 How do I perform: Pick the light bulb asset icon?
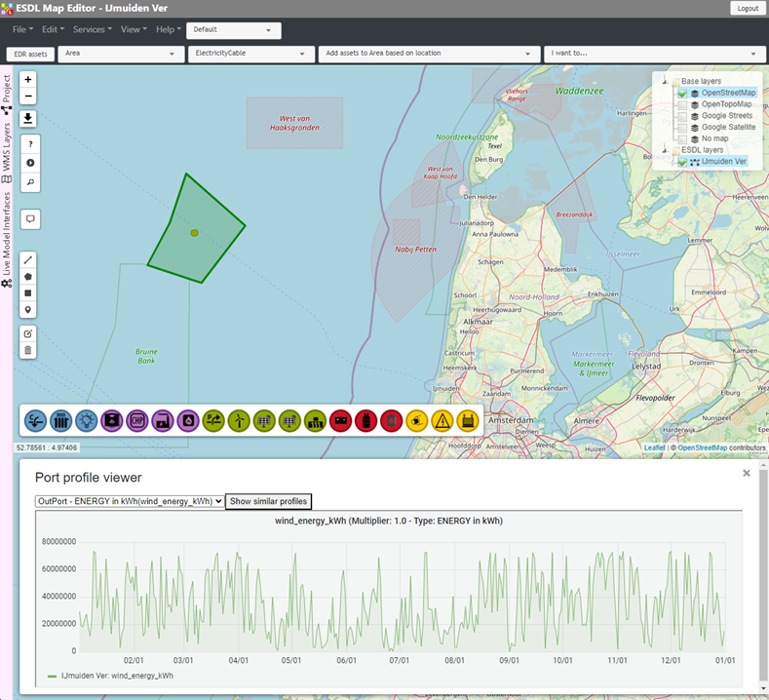click(x=86, y=420)
